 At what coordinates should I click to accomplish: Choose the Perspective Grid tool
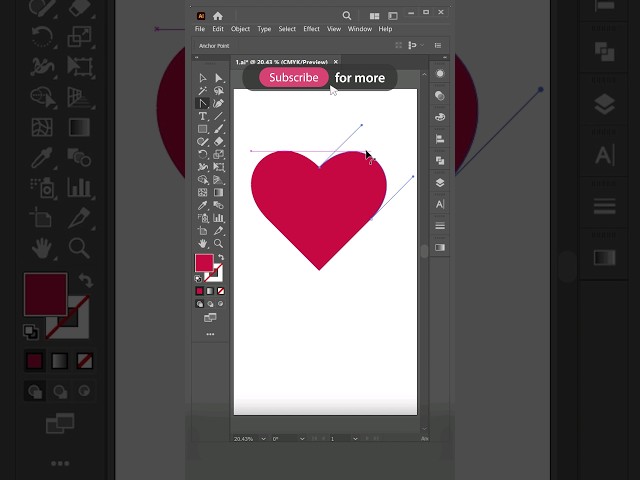pyautogui.click(x=218, y=180)
